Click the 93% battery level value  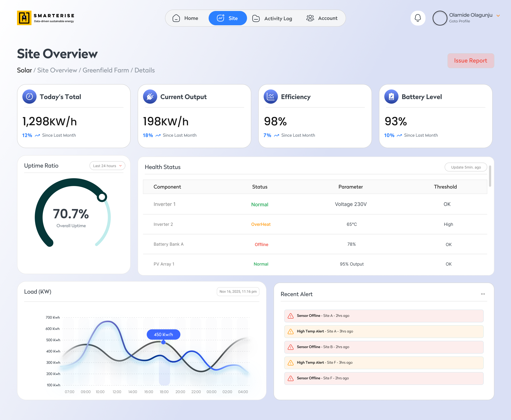[x=396, y=121]
